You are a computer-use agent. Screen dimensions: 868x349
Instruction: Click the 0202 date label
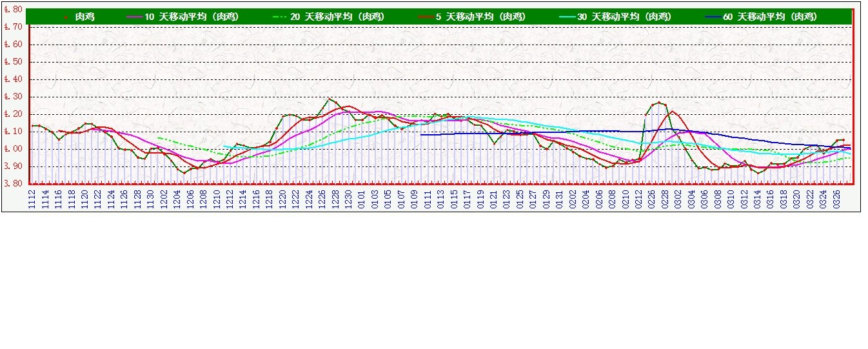tap(573, 198)
